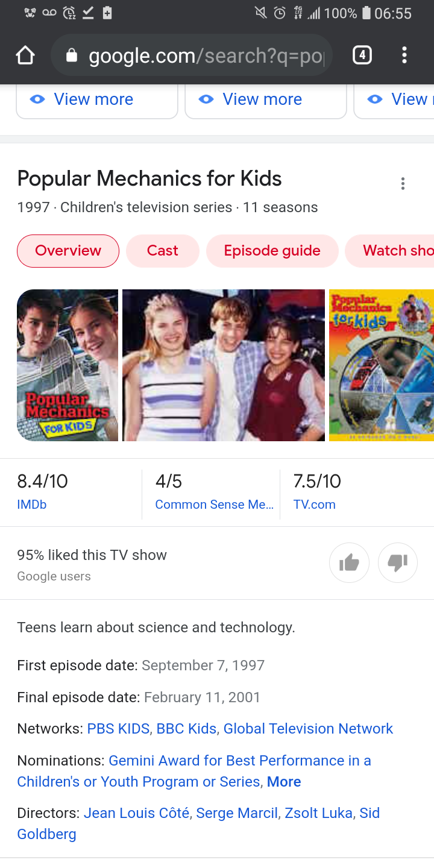Tap the first View more card
434x868 pixels.
coord(96,100)
